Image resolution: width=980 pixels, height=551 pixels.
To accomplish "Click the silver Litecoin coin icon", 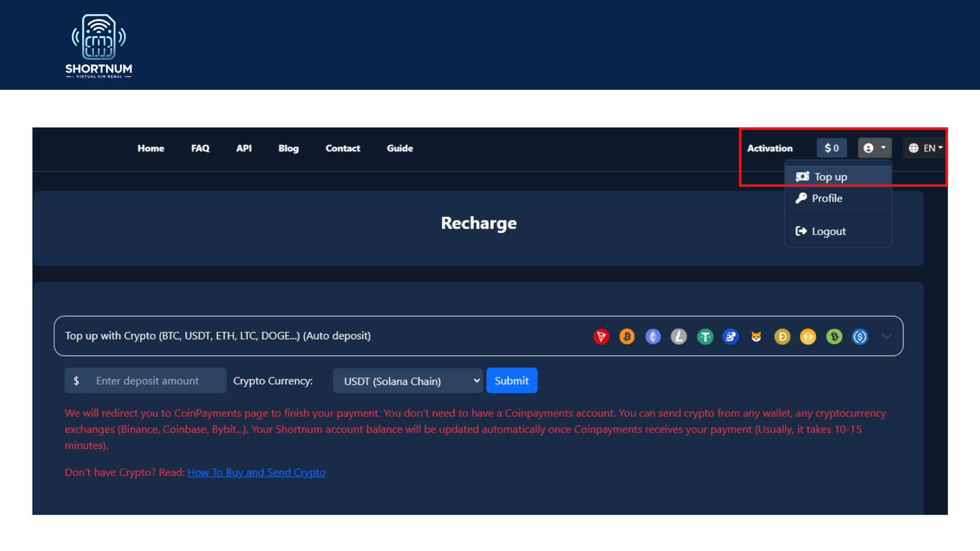I will 679,337.
